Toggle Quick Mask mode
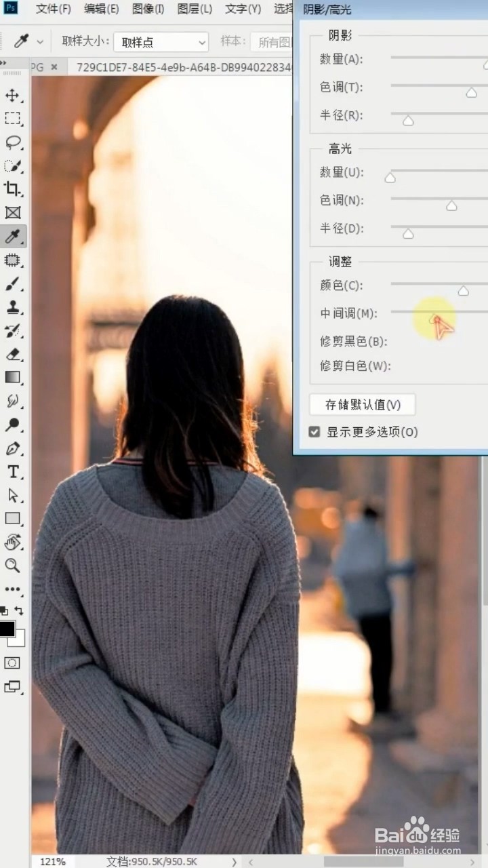 point(12,663)
